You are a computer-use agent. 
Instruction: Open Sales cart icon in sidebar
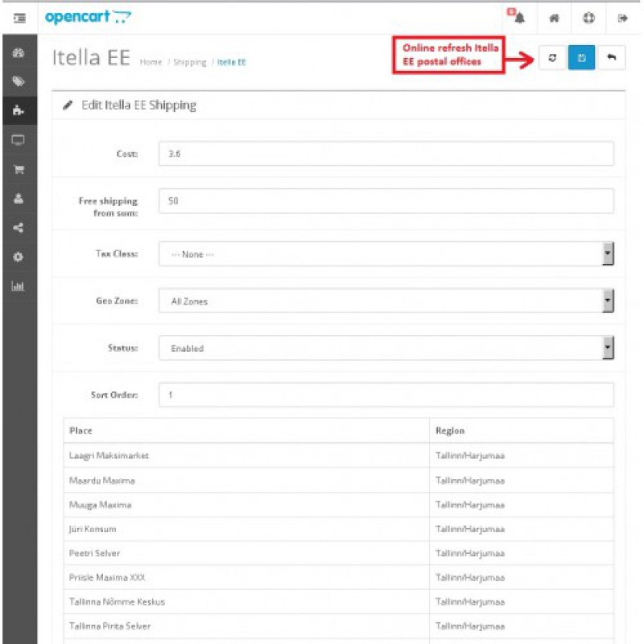pos(19,169)
